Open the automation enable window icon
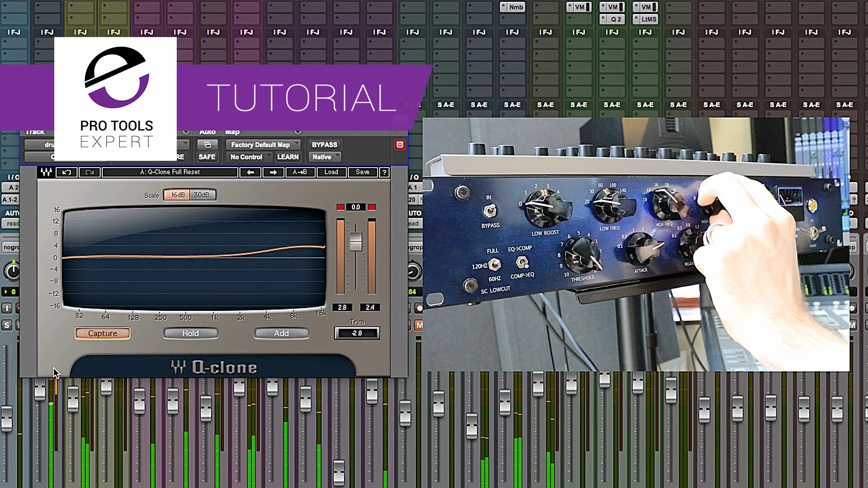868x488 pixels. (208, 145)
